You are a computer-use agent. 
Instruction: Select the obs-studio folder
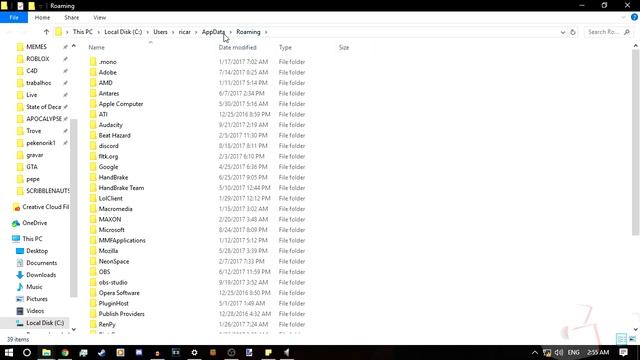113,282
